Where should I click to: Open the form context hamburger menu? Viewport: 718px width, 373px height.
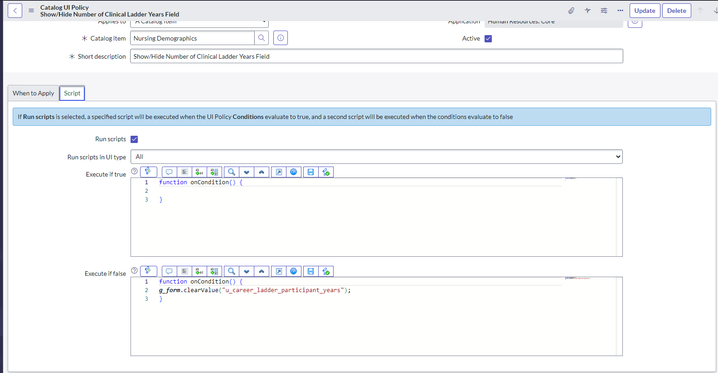(31, 10)
